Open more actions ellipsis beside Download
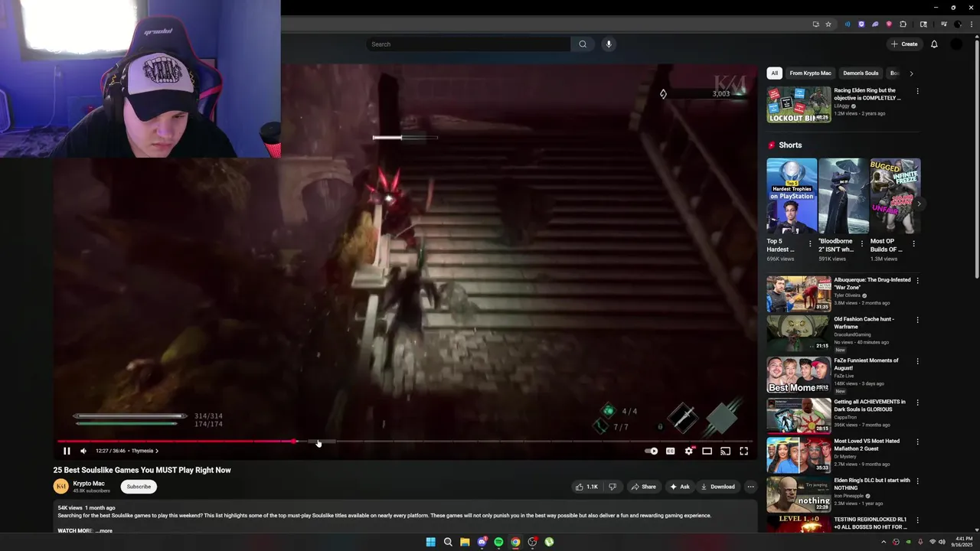 pos(750,487)
